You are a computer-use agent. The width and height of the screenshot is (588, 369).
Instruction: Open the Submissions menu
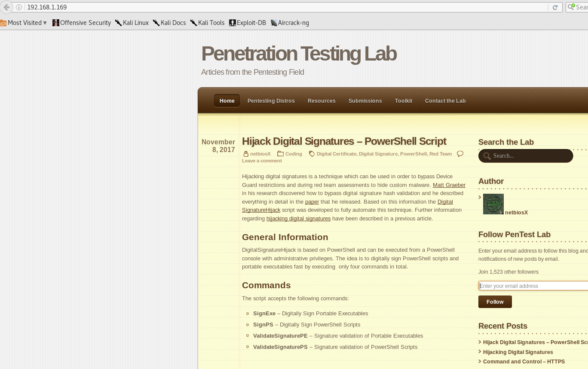[x=365, y=101]
